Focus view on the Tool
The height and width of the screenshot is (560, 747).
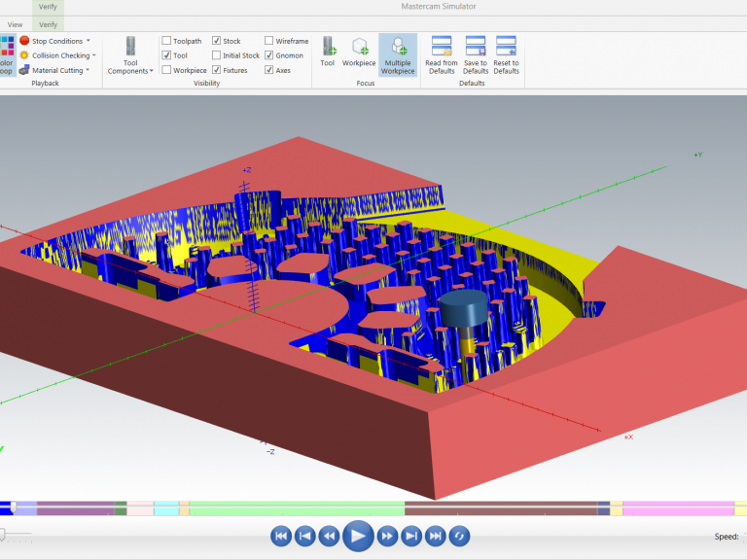pos(328,52)
